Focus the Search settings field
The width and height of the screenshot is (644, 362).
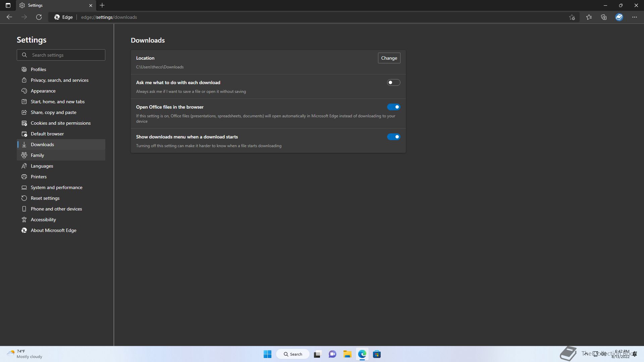[61, 55]
